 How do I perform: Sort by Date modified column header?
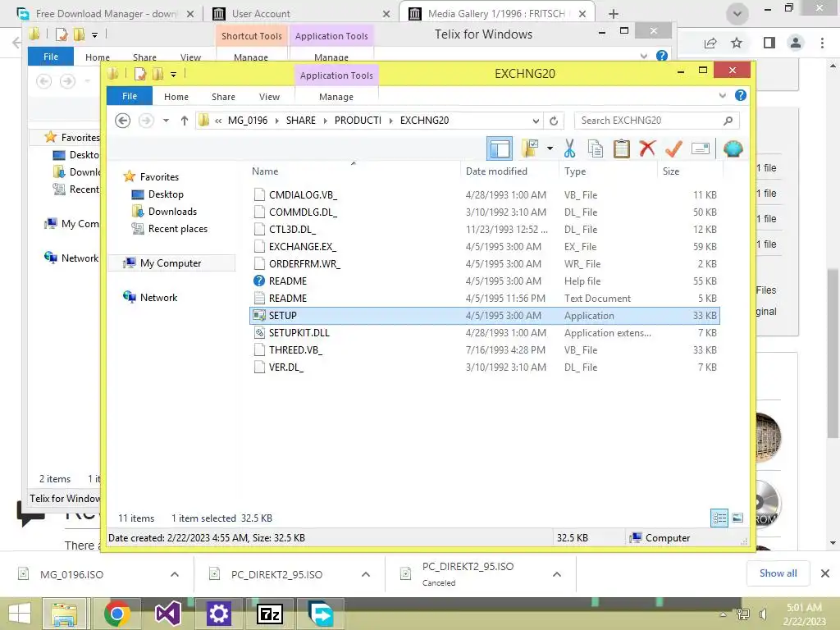496,171
